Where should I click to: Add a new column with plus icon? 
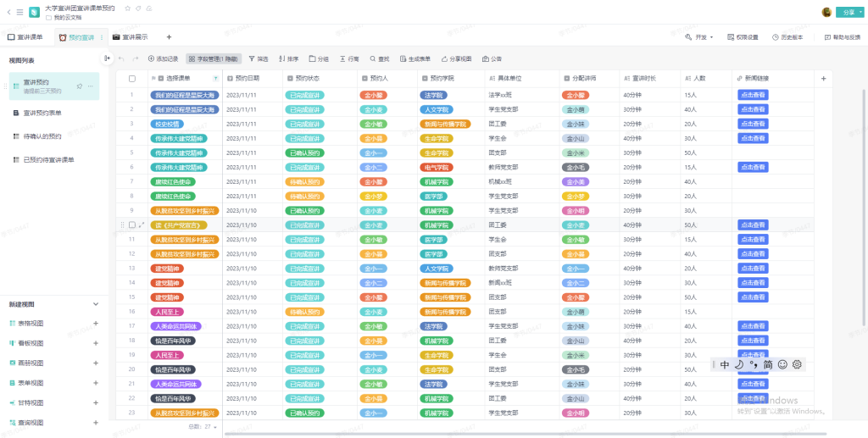[x=823, y=79]
